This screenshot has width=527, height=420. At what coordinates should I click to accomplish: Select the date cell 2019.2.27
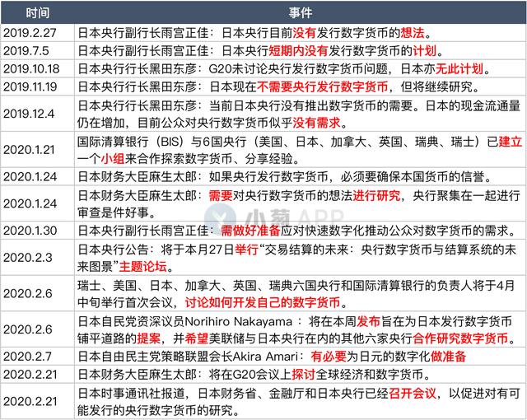(37, 33)
